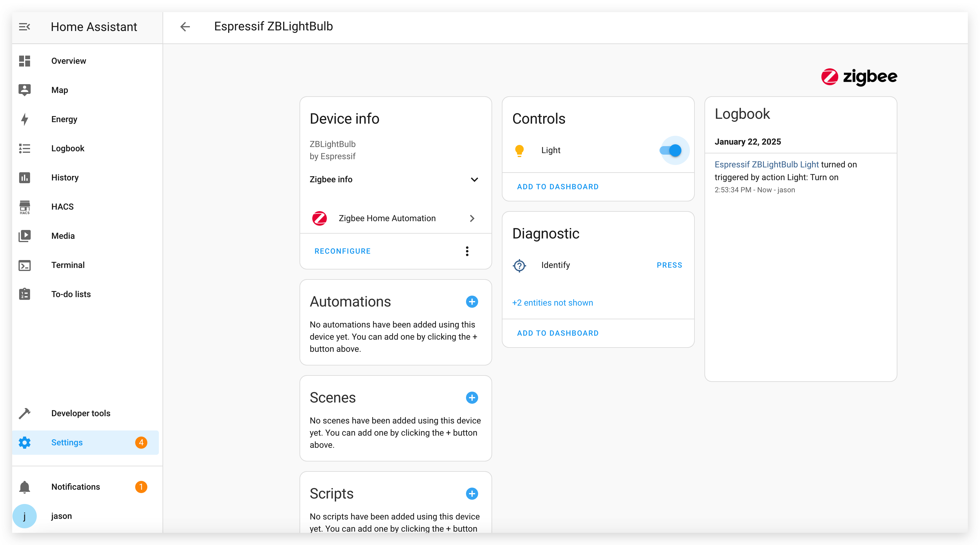Click the Identify PRESS button

669,265
